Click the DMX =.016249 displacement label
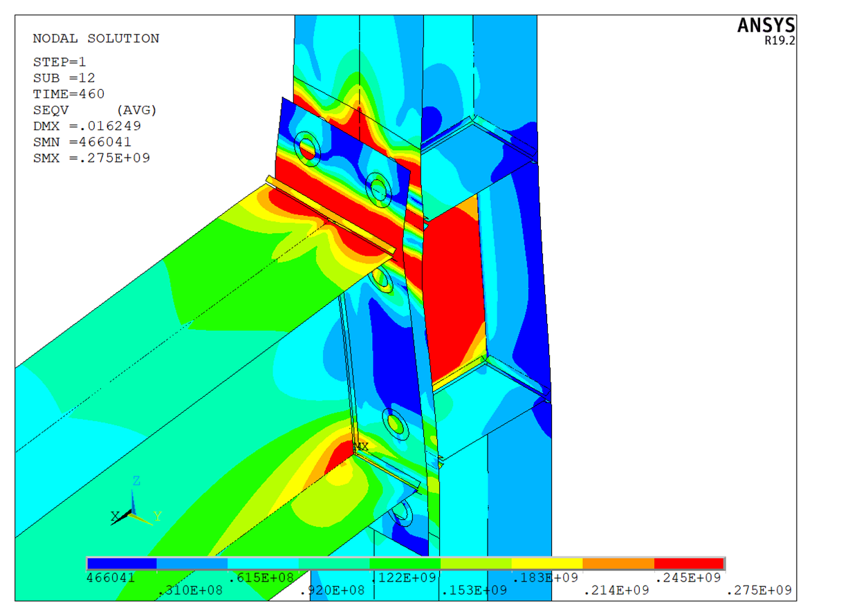The width and height of the screenshot is (859, 616). coord(87,126)
